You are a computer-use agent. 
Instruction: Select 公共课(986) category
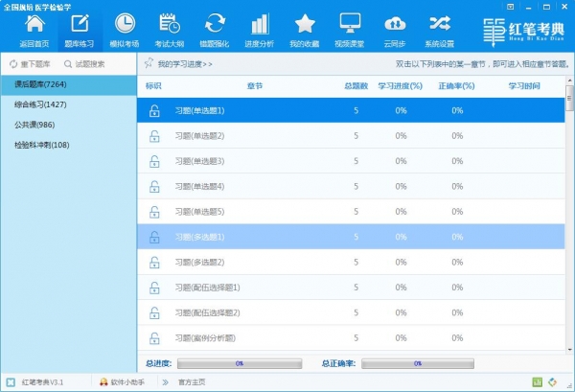tap(69, 125)
